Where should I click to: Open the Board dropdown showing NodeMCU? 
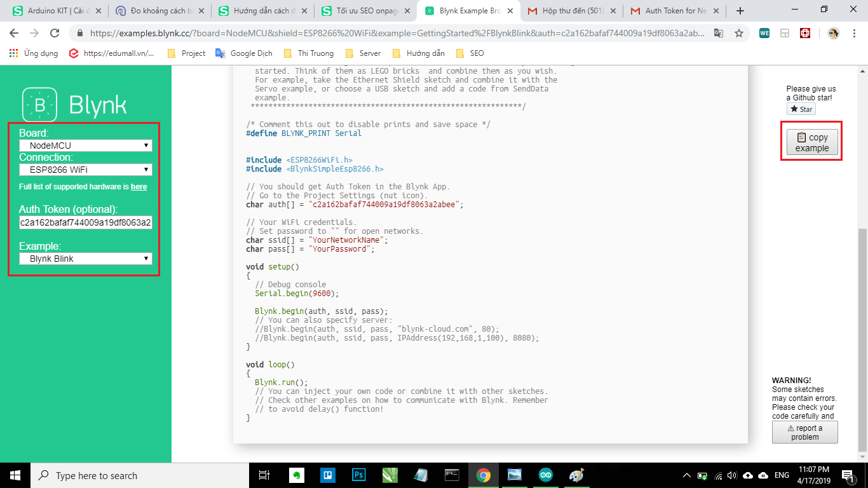point(86,146)
